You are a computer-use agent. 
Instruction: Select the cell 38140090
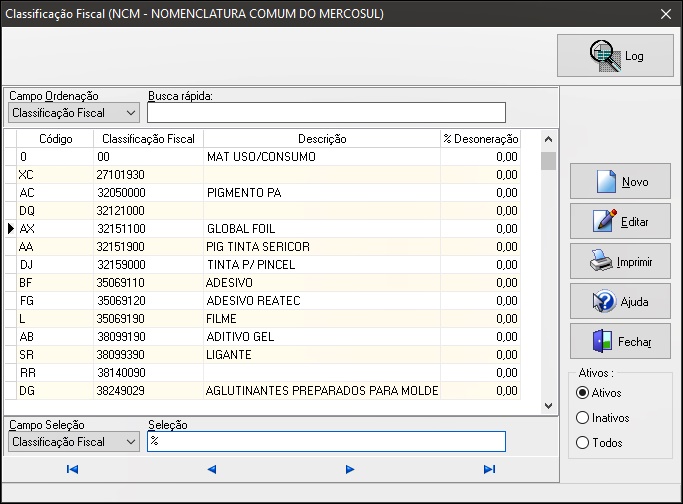148,373
